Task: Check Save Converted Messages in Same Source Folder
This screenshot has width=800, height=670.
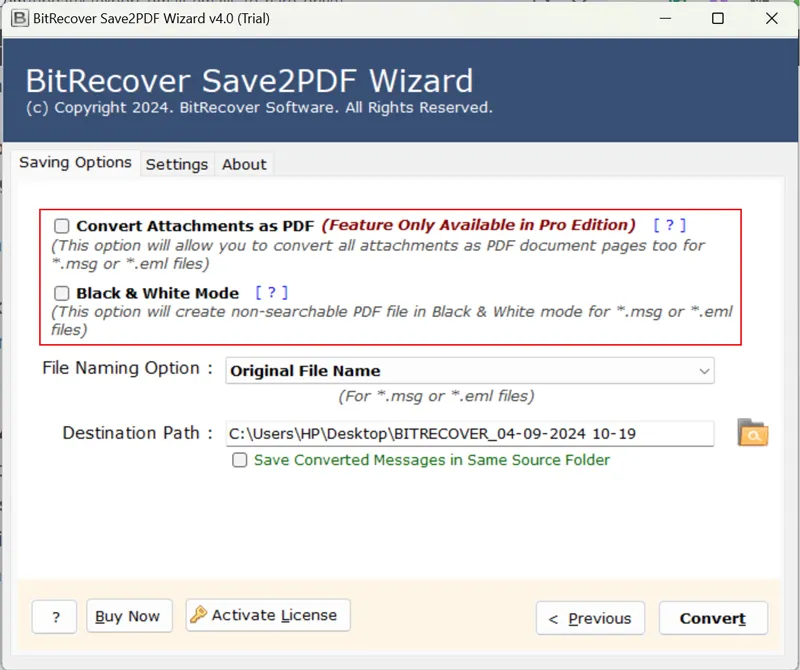Action: pos(239,460)
